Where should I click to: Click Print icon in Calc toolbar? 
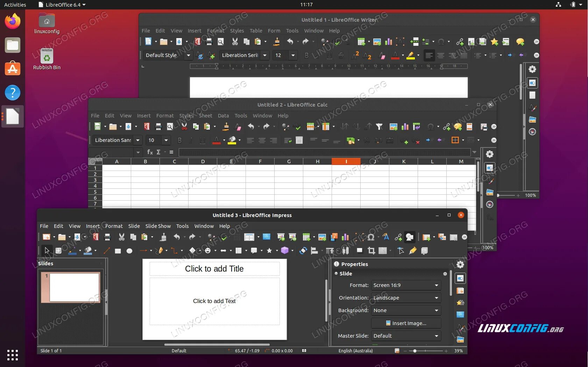pos(158,127)
